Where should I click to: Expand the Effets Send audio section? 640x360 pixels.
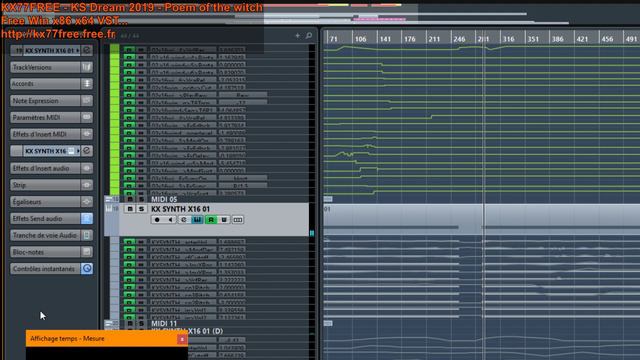(x=45, y=218)
